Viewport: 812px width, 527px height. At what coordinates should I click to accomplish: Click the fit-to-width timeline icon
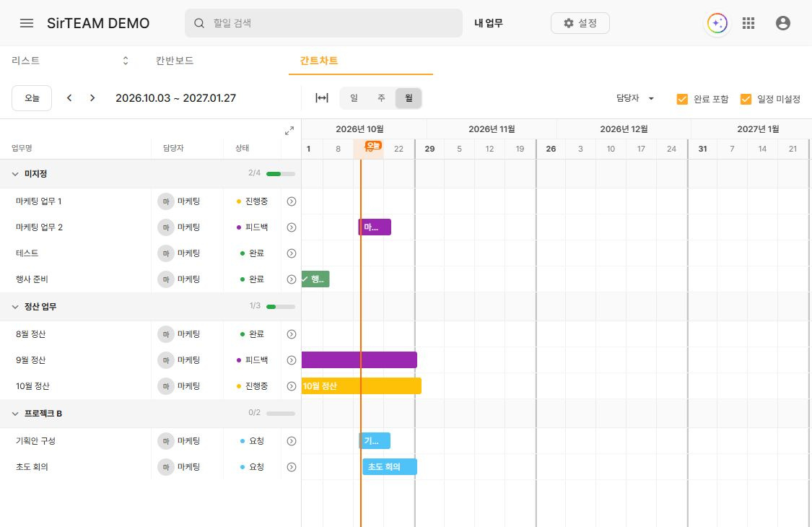(322, 98)
